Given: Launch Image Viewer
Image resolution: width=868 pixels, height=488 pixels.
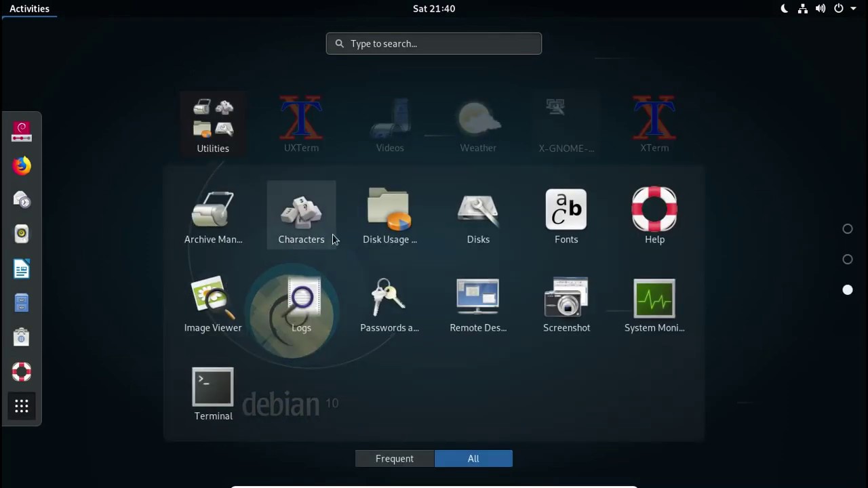Looking at the screenshot, I should point(213,304).
